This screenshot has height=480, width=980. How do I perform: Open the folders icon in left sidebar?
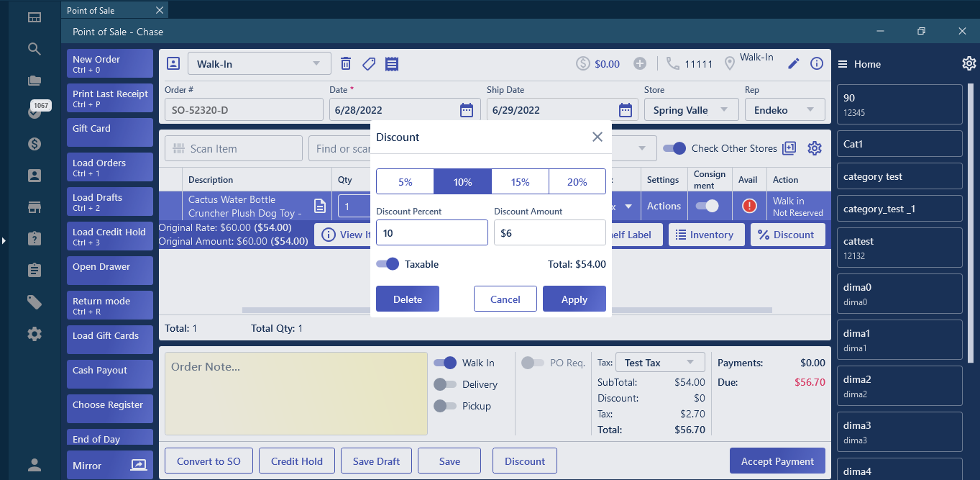pyautogui.click(x=35, y=81)
